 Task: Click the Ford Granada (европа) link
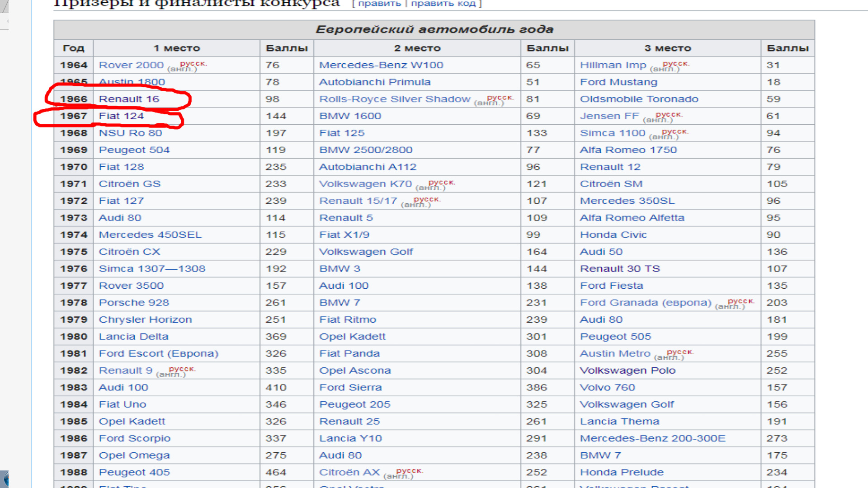coord(645,303)
